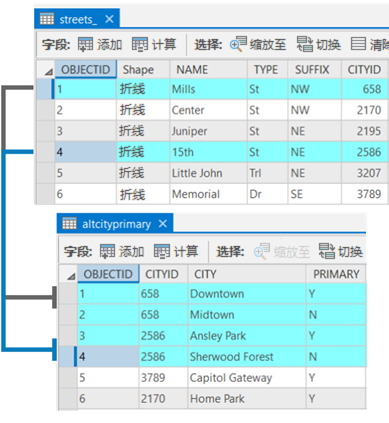Select the Shape column header
The image size is (389, 423).
pos(143,69)
